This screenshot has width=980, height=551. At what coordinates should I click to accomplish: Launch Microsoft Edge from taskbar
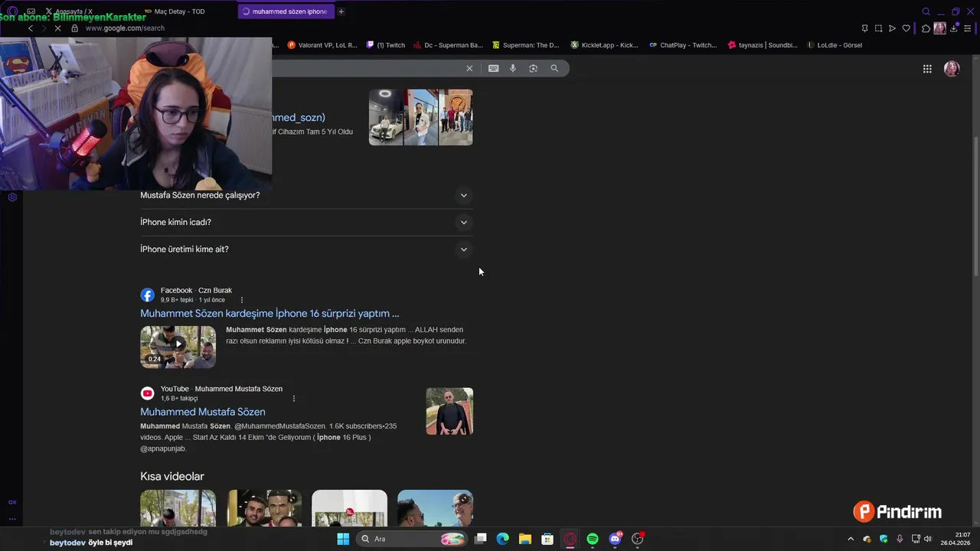coord(502,539)
